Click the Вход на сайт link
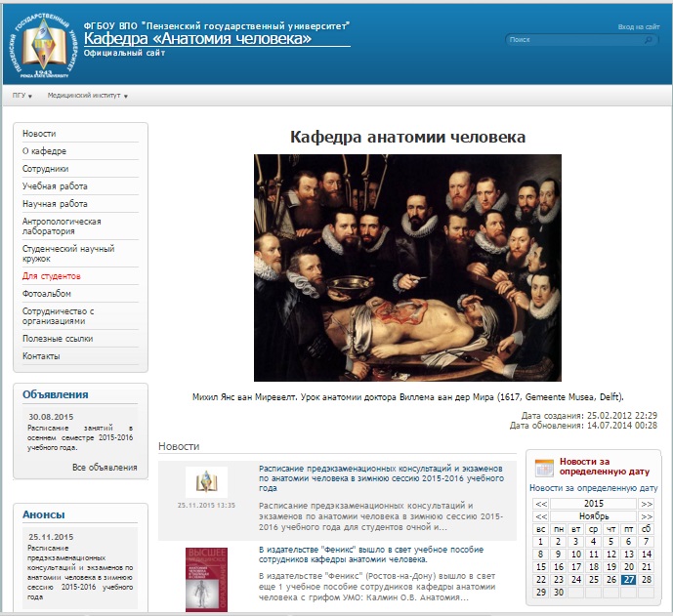 [x=639, y=26]
